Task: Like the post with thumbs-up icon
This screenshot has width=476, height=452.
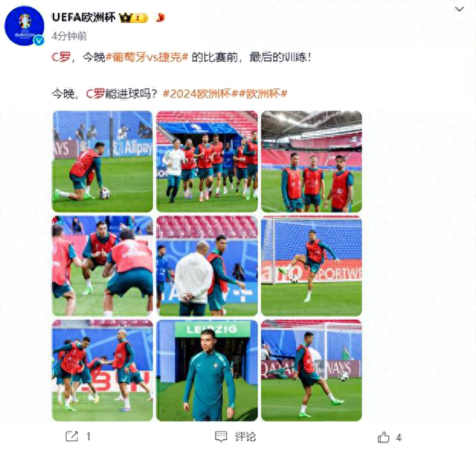Action: 384,437
